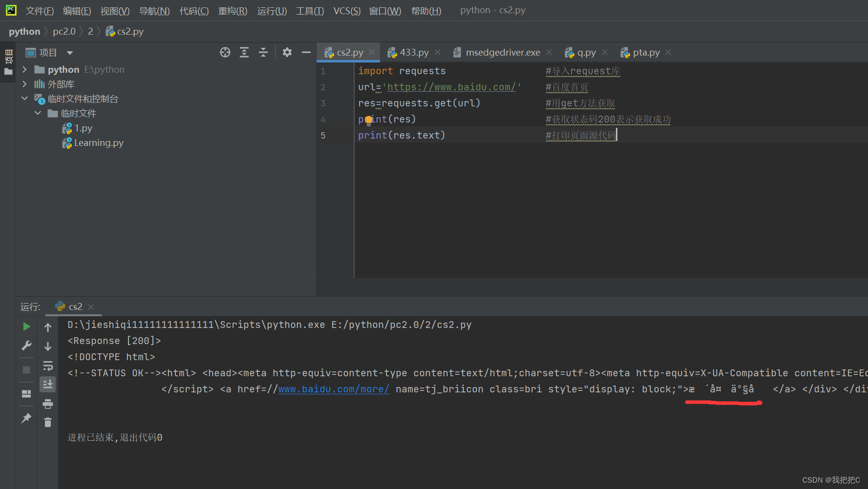Switch to the q.py editor tab

coord(586,52)
